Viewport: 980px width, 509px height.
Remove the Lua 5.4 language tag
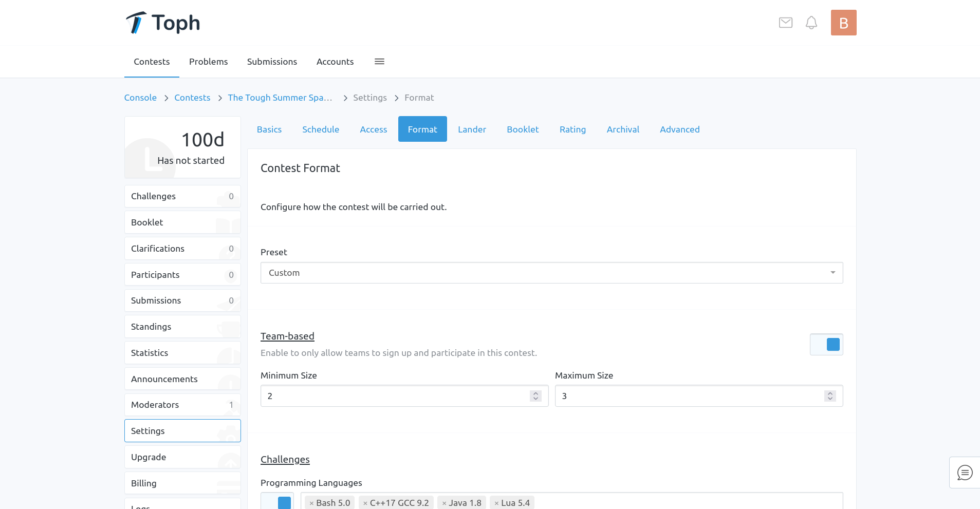(496, 503)
